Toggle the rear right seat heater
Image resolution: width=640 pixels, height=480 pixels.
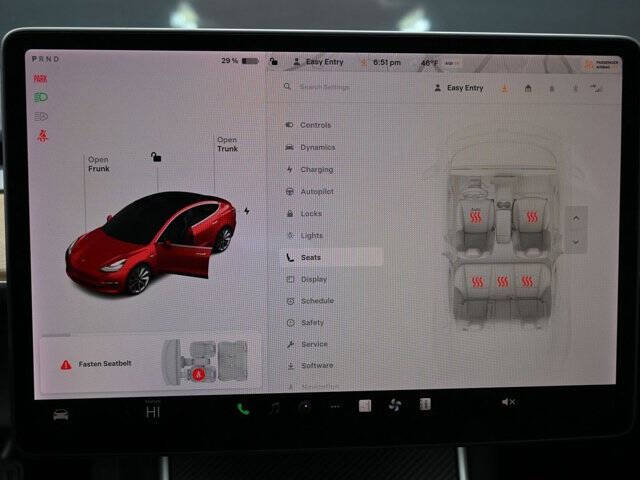[527, 282]
